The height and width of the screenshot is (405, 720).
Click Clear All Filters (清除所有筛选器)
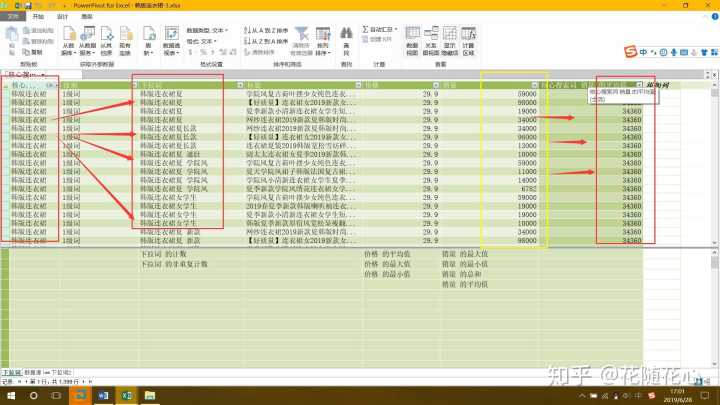(301, 42)
